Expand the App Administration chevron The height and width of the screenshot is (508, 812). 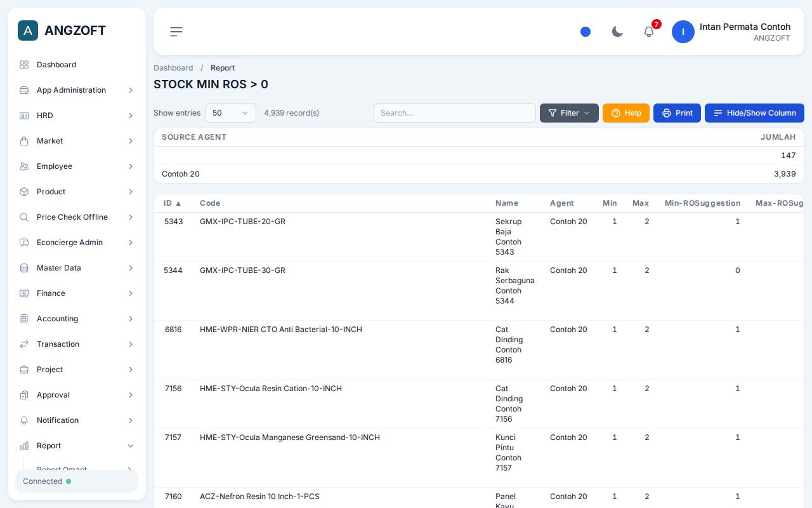click(x=131, y=90)
